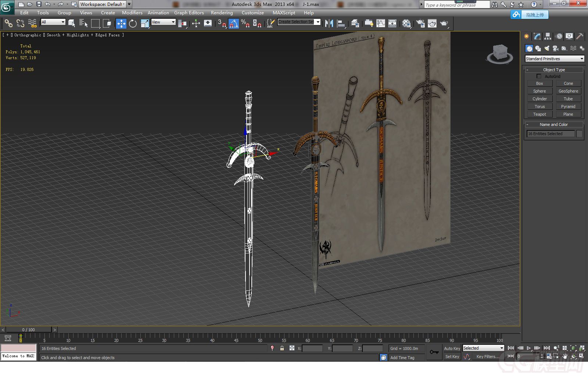The width and height of the screenshot is (588, 376).
Task: Open the Standard Primitives dropdown
Action: click(555, 59)
